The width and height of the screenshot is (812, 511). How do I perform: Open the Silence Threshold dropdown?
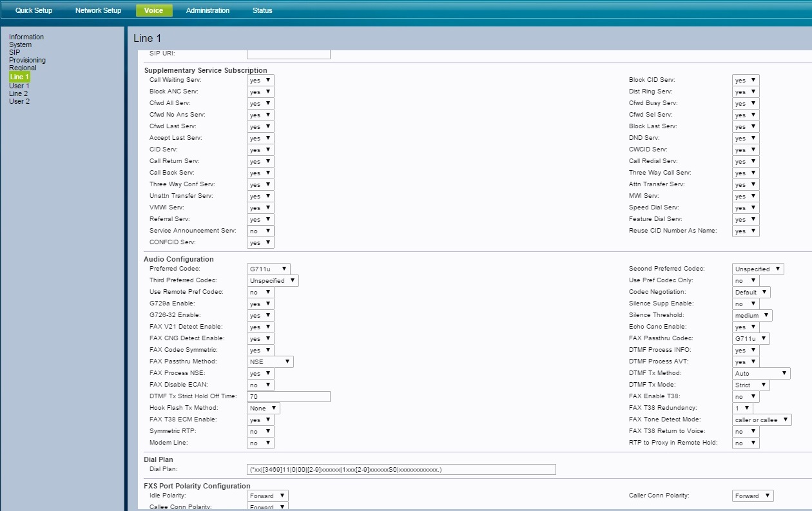click(x=752, y=315)
